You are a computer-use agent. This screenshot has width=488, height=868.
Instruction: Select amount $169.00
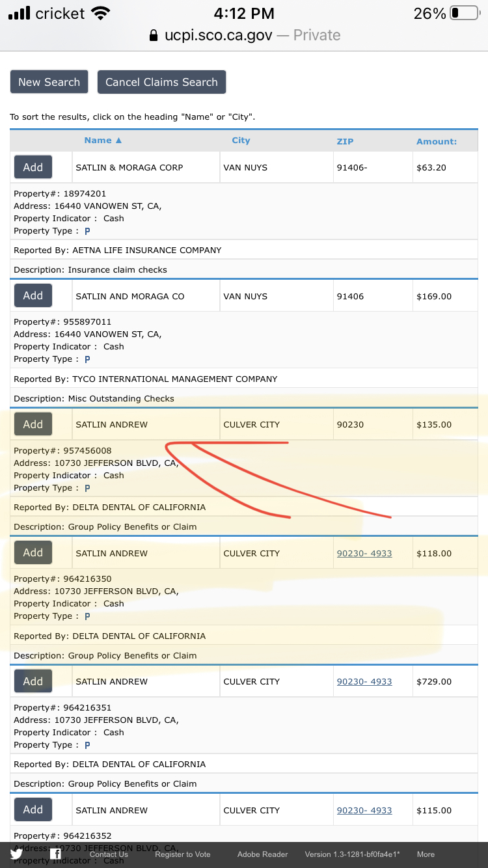coord(434,296)
